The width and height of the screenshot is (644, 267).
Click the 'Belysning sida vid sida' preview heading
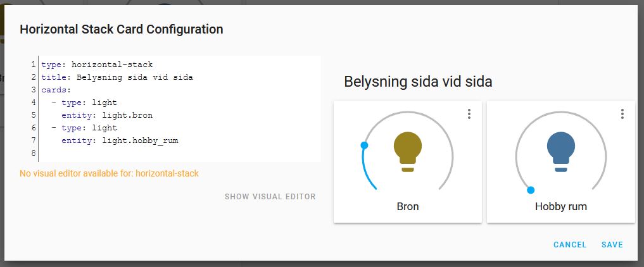coord(418,82)
